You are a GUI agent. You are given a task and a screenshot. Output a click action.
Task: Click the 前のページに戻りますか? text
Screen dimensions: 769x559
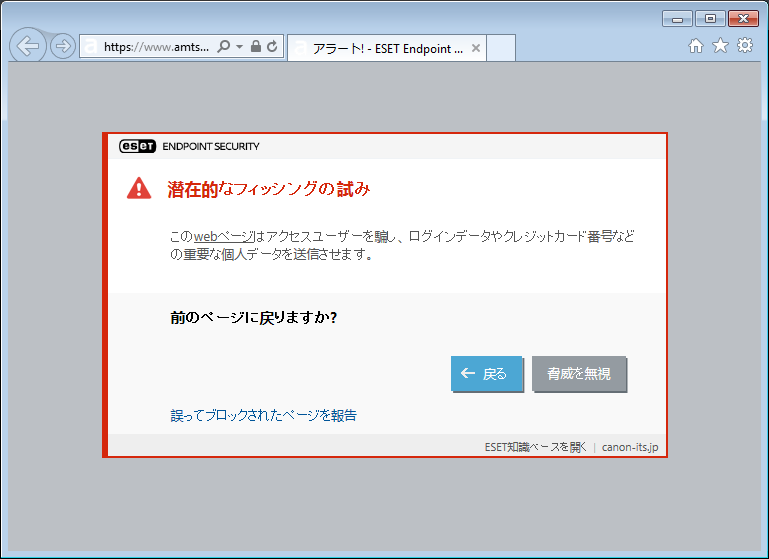point(254,318)
